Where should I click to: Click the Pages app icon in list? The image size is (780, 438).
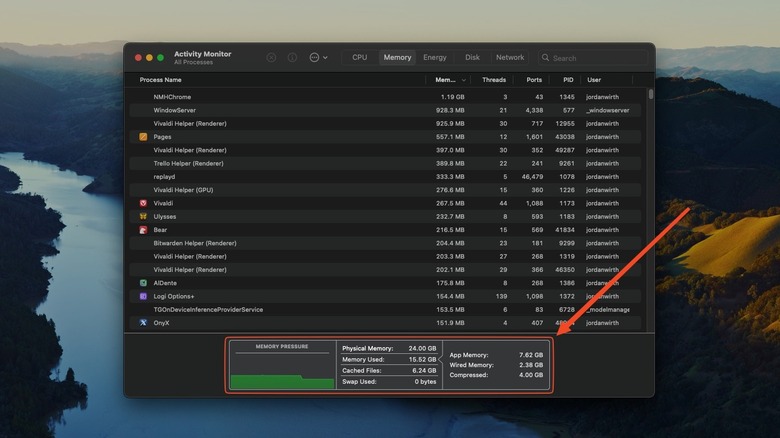coord(143,137)
